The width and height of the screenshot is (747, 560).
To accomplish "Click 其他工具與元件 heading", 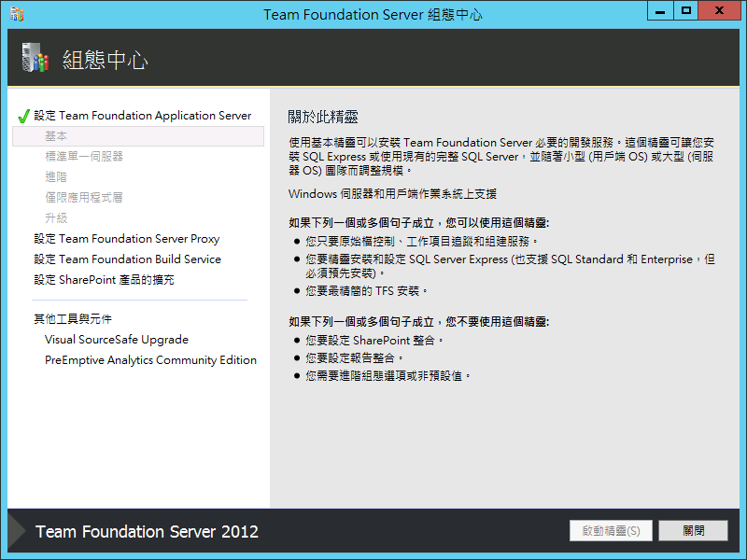I will pyautogui.click(x=73, y=319).
